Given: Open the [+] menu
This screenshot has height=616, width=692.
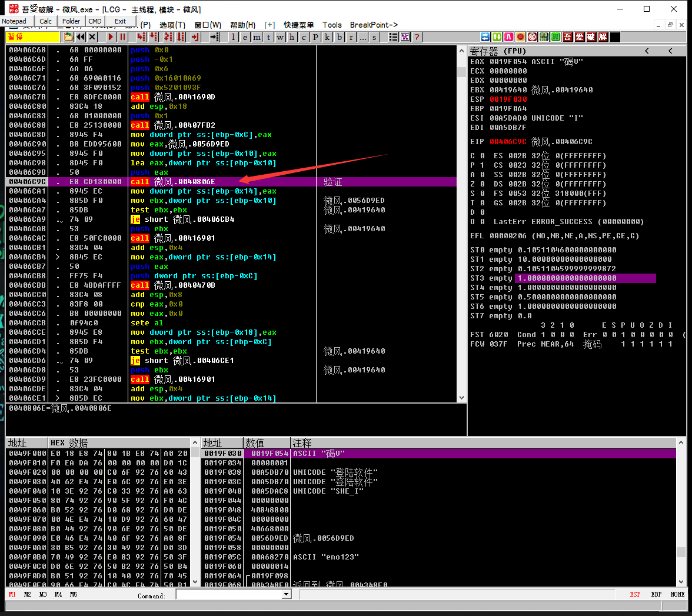Looking at the screenshot, I should [x=270, y=25].
